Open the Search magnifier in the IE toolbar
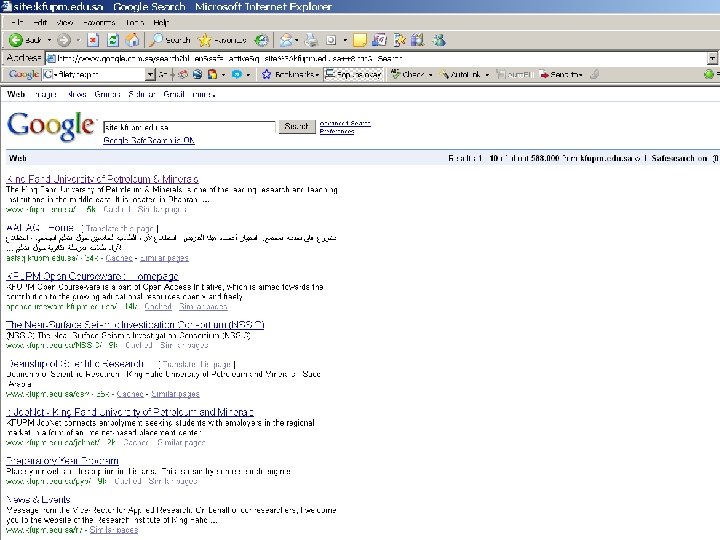The width and height of the screenshot is (720, 540). 170,40
